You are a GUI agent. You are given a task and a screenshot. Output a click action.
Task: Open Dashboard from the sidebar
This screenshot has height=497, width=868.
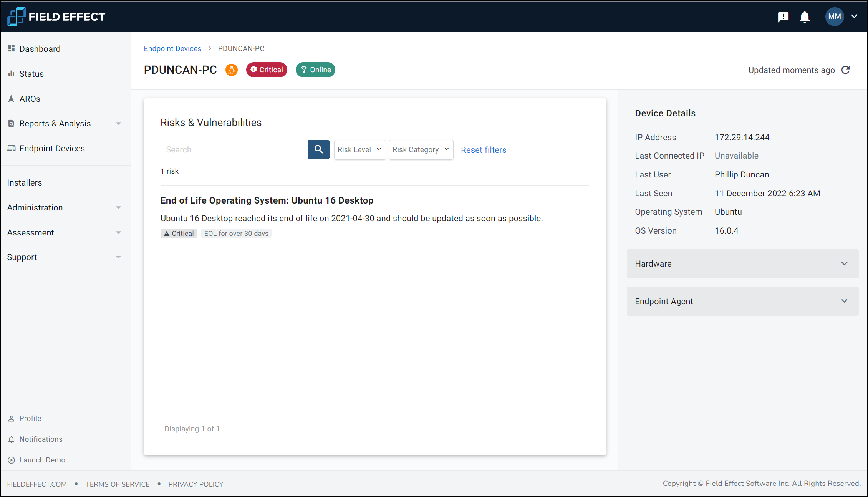coord(40,49)
